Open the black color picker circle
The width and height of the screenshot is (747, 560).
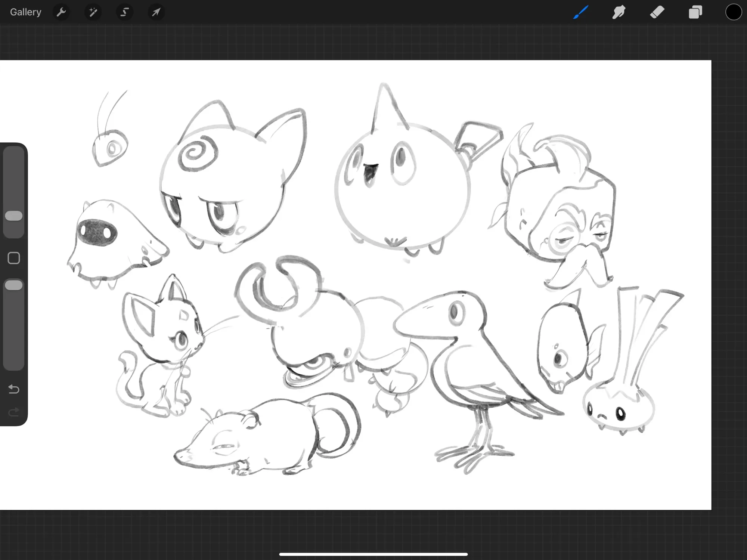click(x=733, y=12)
